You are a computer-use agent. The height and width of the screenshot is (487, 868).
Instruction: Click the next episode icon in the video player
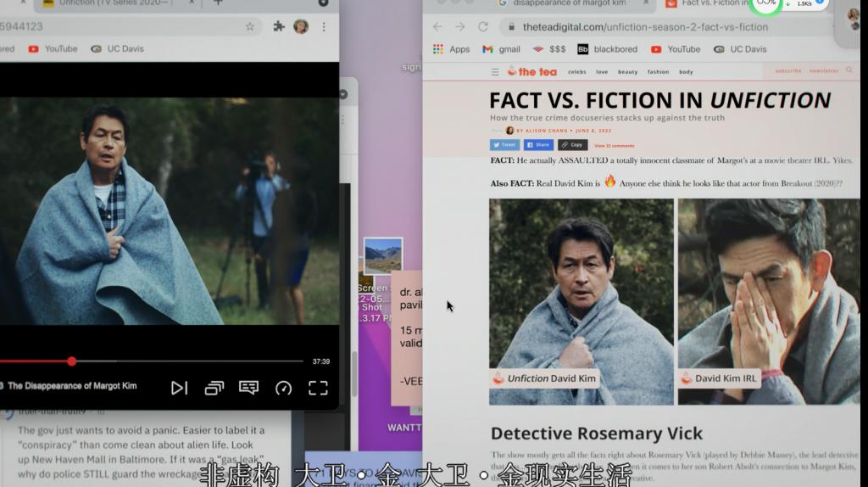[x=179, y=388]
